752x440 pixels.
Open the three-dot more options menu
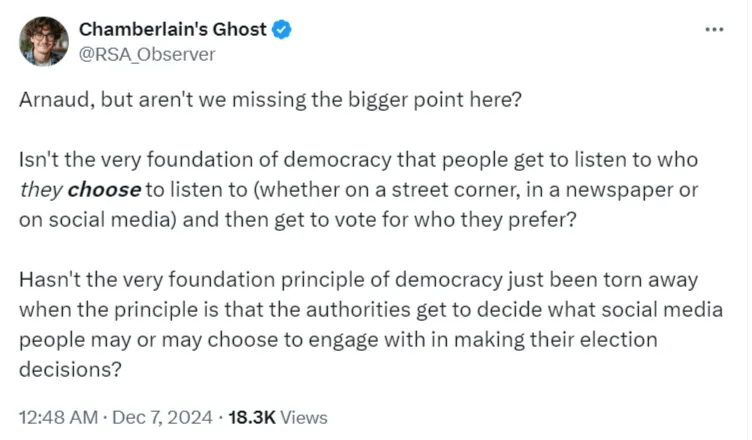714,30
